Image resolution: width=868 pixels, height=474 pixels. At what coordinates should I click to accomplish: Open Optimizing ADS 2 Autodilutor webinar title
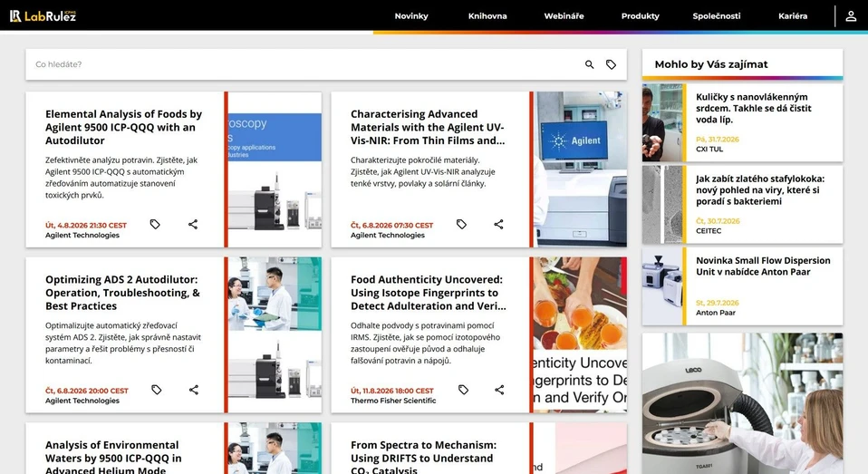122,293
